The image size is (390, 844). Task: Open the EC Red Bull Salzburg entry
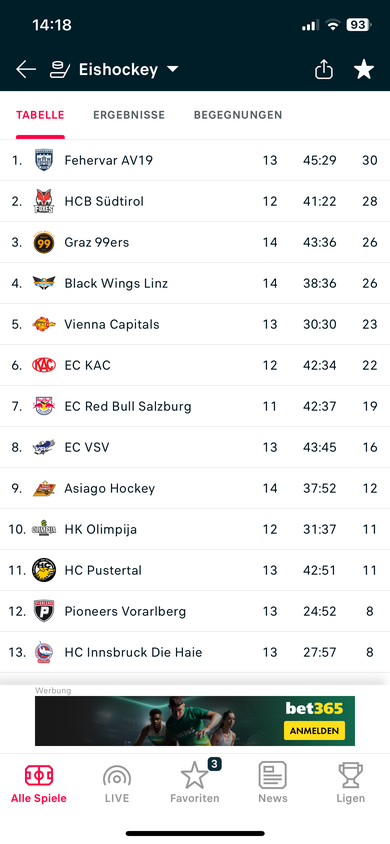coord(195,406)
